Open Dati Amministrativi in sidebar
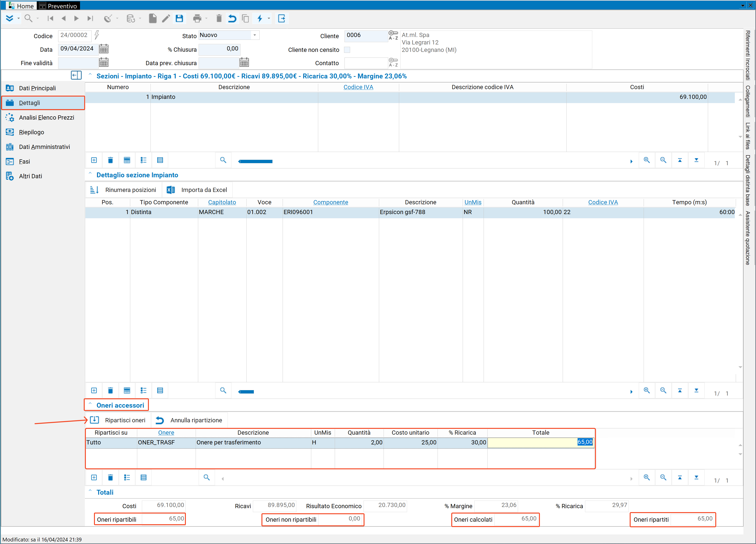 (x=44, y=147)
